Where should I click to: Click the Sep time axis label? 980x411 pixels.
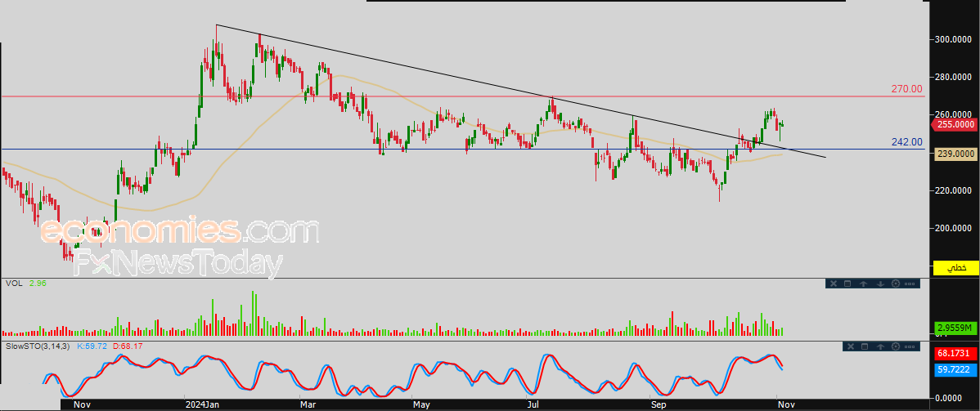(x=659, y=404)
